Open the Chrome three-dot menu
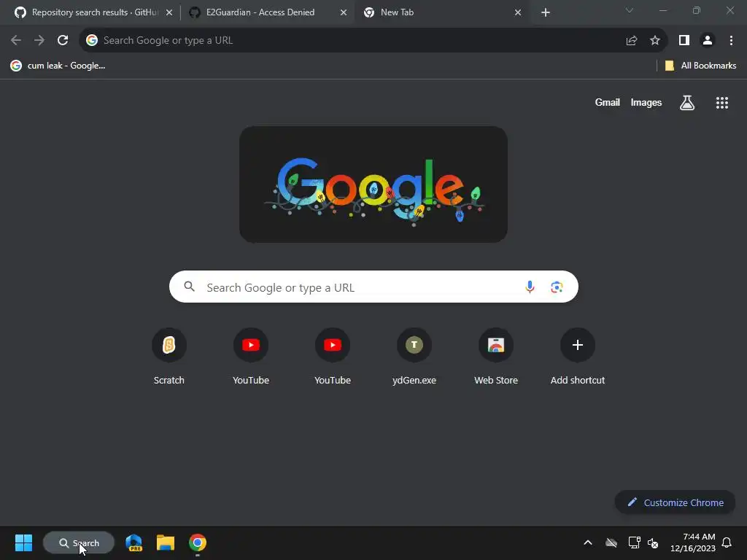Image resolution: width=747 pixels, height=560 pixels. click(731, 41)
